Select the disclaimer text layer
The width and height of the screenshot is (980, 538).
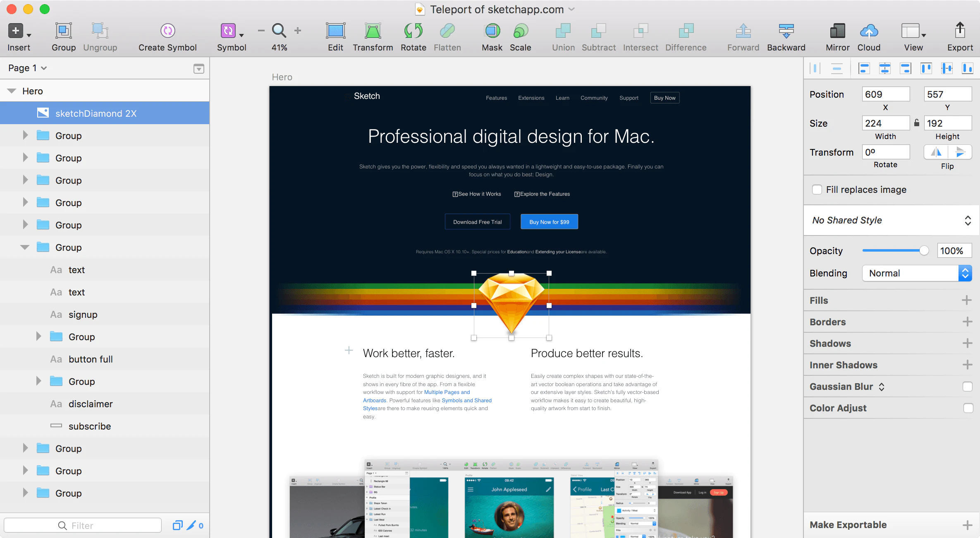click(91, 404)
